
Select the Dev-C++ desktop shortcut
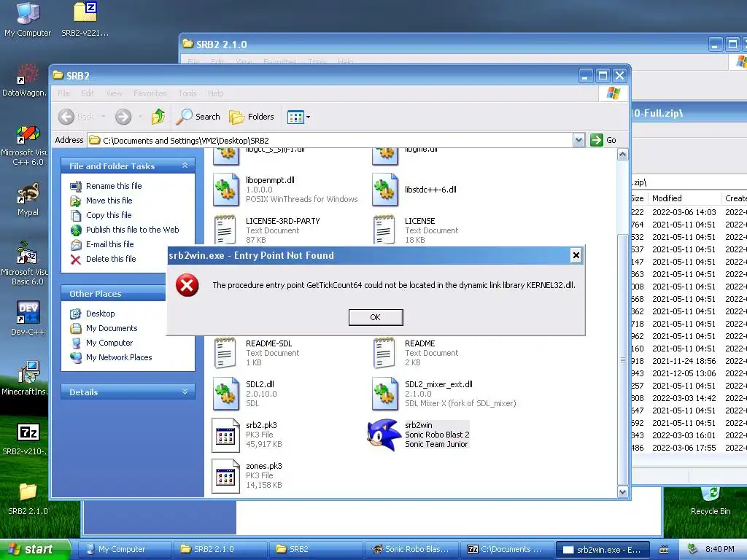click(28, 318)
